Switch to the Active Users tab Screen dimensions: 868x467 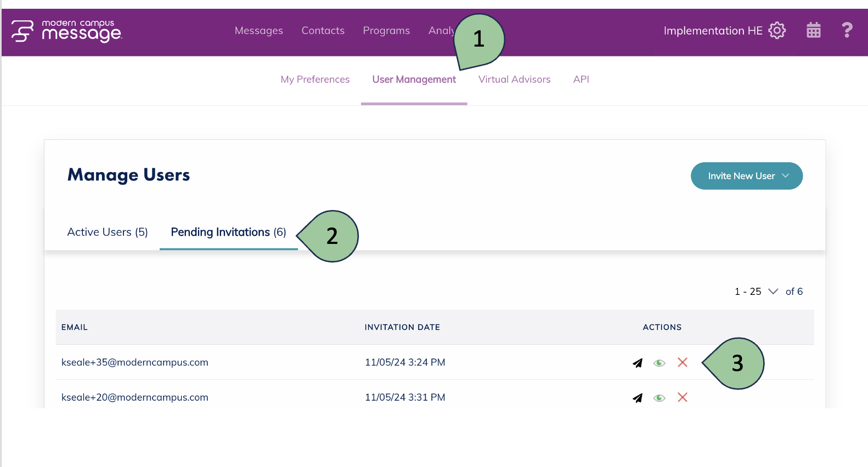tap(108, 232)
